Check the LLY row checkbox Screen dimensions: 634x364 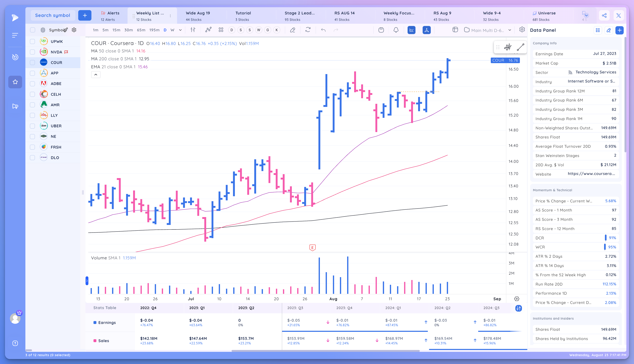(x=32, y=115)
